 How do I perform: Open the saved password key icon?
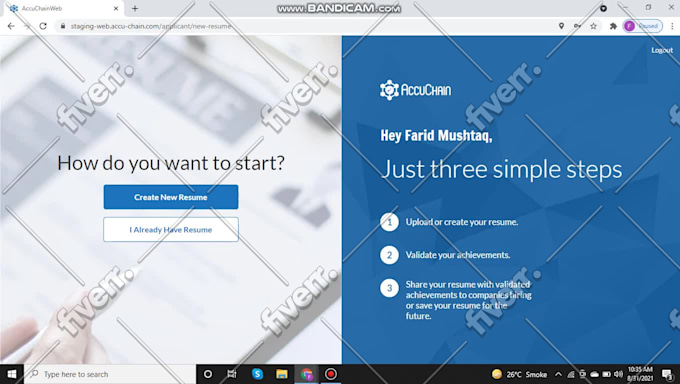[577, 26]
